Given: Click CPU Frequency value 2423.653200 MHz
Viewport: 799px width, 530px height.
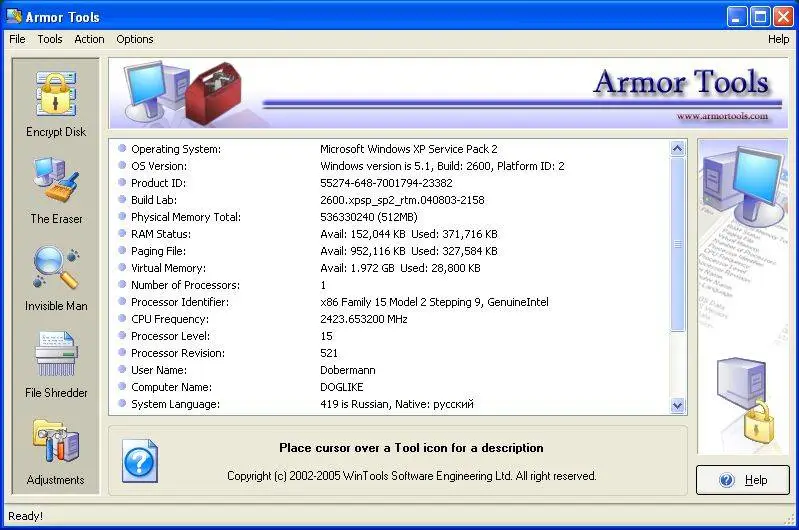Looking at the screenshot, I should pos(364,319).
